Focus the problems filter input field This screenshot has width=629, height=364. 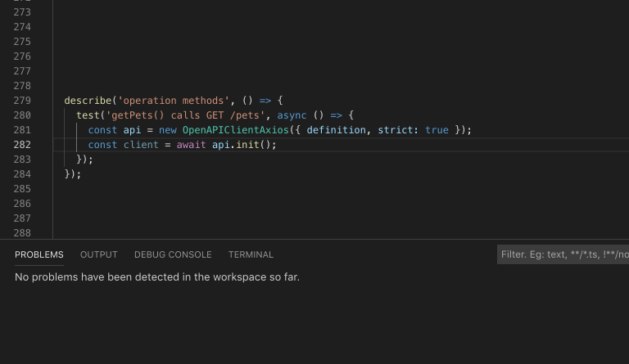[563, 254]
